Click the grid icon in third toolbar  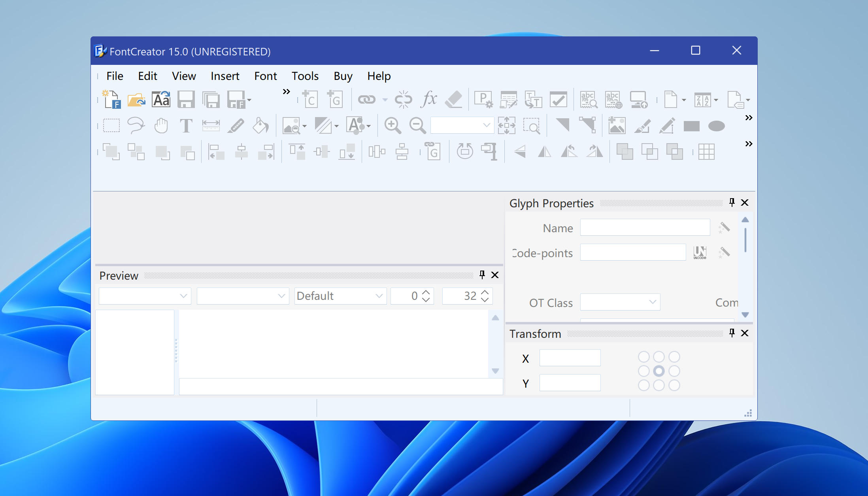coord(706,151)
